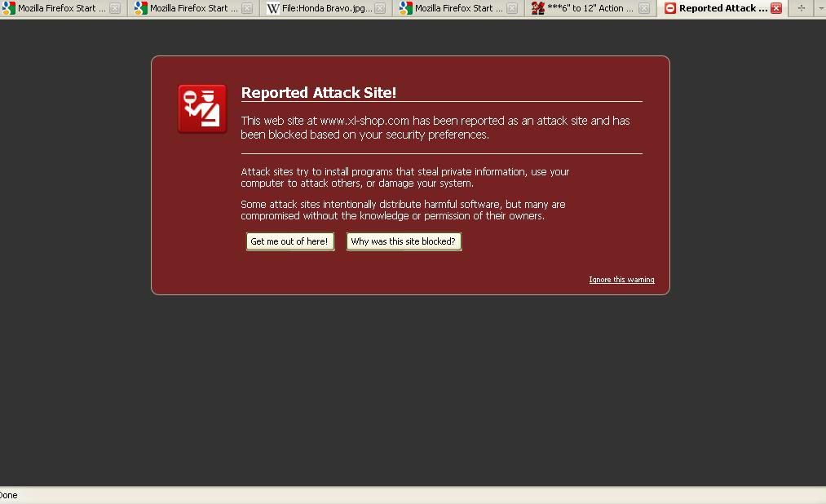The image size is (826, 504).
Task: Close the File:Honda Bravo.jpg tab
Action: (x=379, y=8)
